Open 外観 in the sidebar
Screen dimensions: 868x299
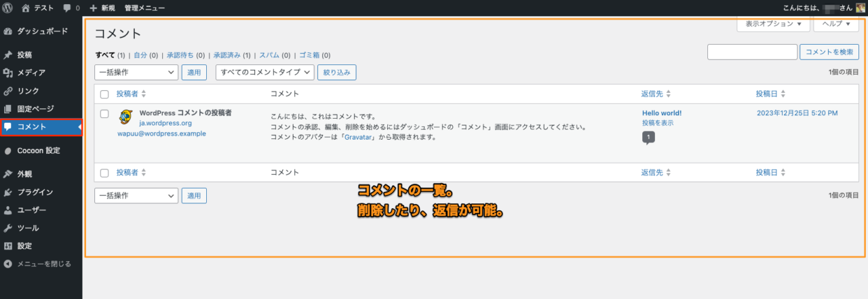click(41, 174)
